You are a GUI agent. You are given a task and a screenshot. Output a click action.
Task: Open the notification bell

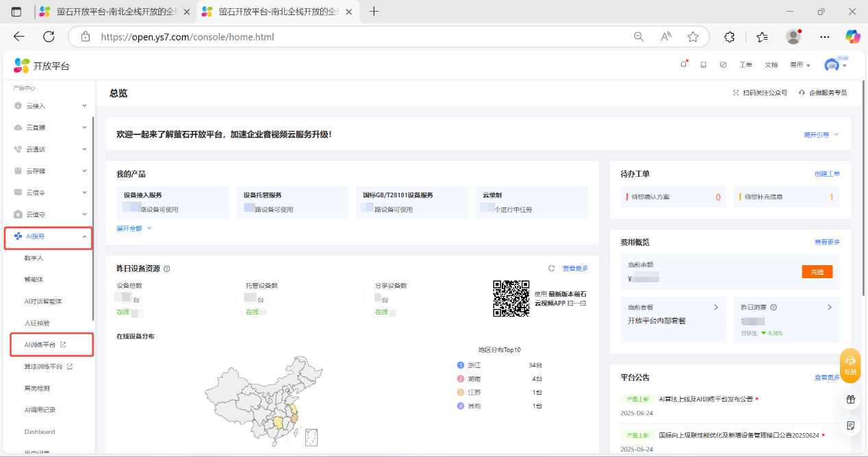click(683, 64)
